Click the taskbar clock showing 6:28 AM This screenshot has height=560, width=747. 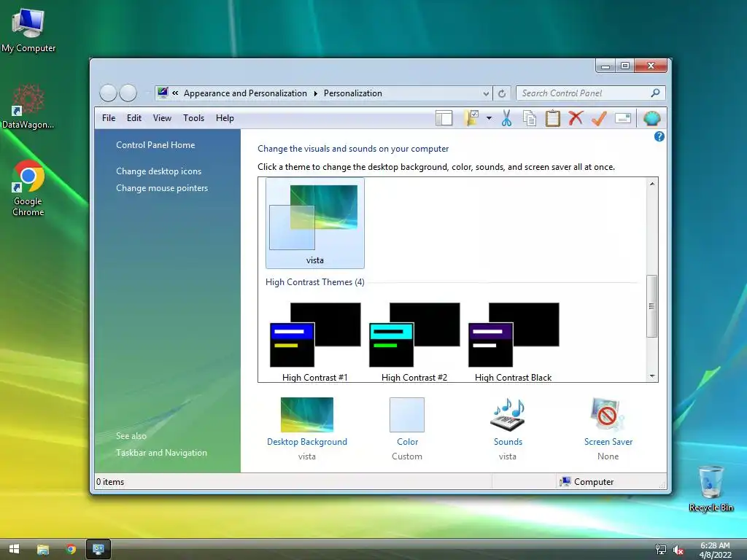coord(715,550)
